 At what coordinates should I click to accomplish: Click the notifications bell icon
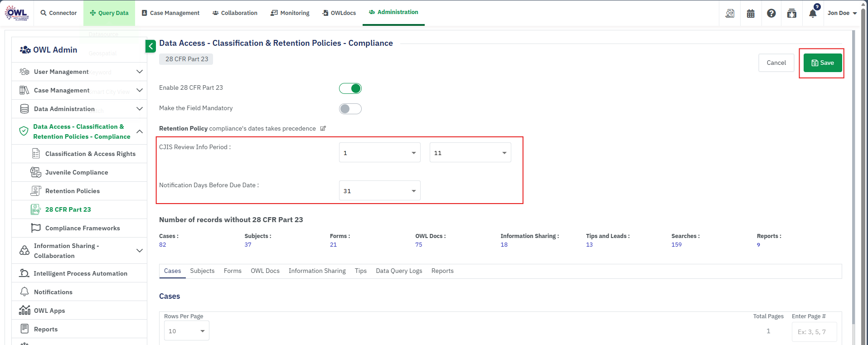click(812, 13)
